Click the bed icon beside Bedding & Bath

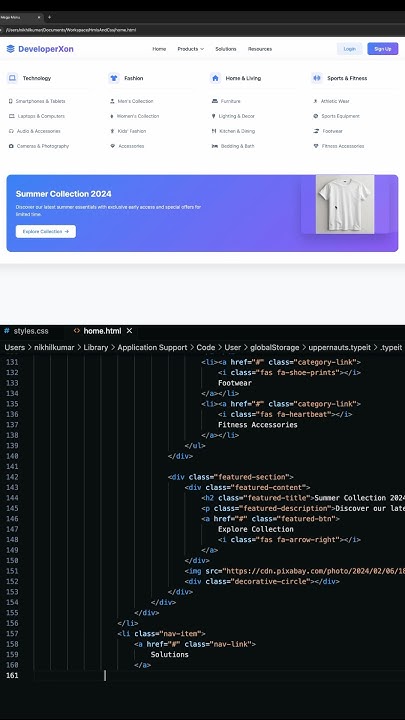(214, 146)
